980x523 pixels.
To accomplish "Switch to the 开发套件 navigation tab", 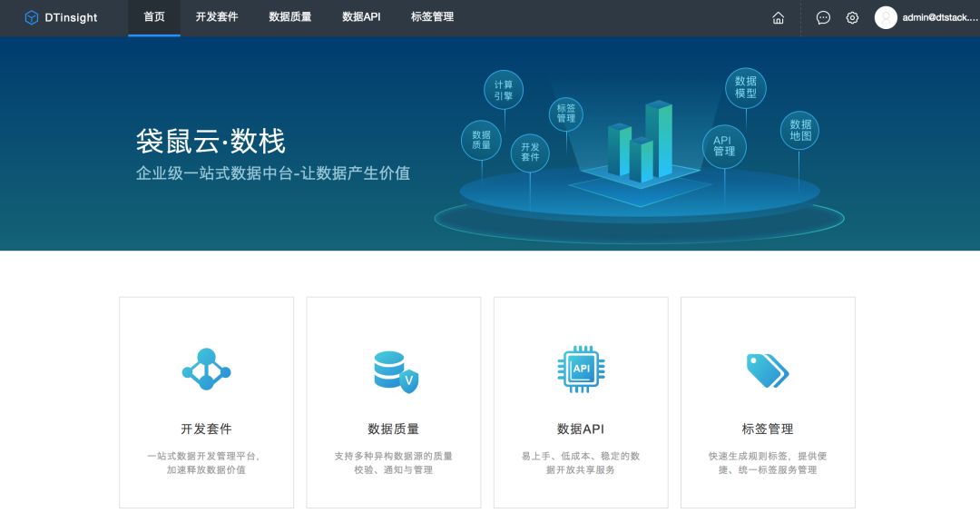I will (x=217, y=17).
